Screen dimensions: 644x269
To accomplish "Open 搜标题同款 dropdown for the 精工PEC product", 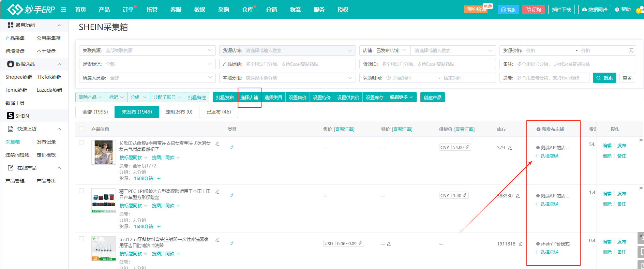I will point(133,206).
